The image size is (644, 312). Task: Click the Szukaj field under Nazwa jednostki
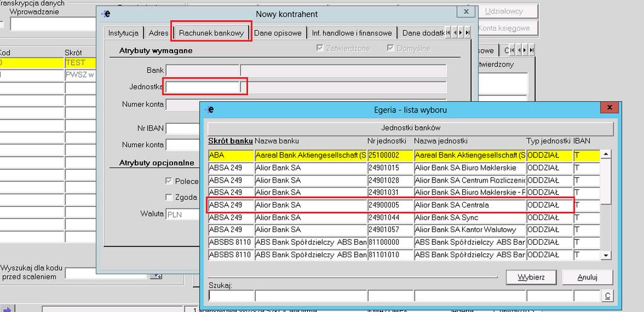click(470, 296)
